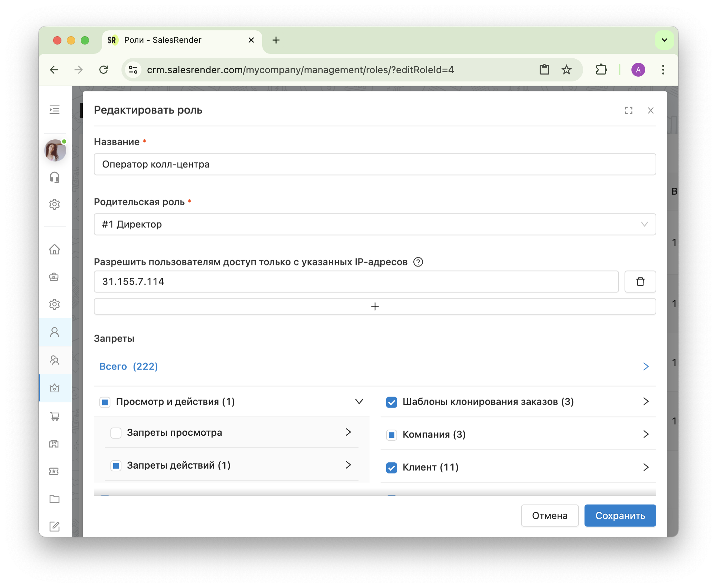Expand the Всего row chevron arrow
This screenshot has width=717, height=588.
(x=646, y=366)
